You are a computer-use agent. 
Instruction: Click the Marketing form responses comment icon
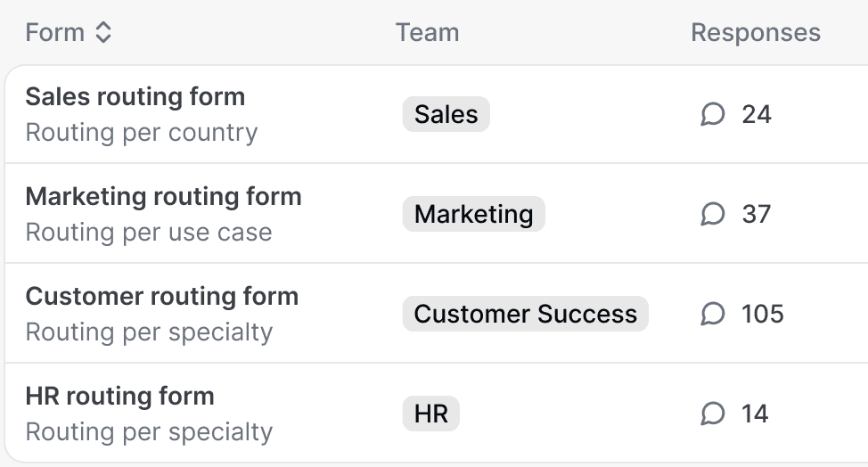pos(713,214)
